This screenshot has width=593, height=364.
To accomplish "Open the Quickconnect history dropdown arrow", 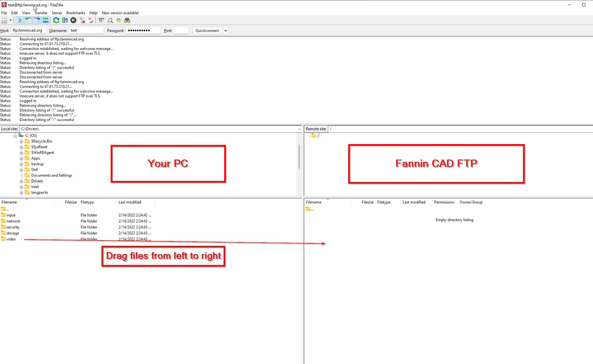I will coord(225,31).
